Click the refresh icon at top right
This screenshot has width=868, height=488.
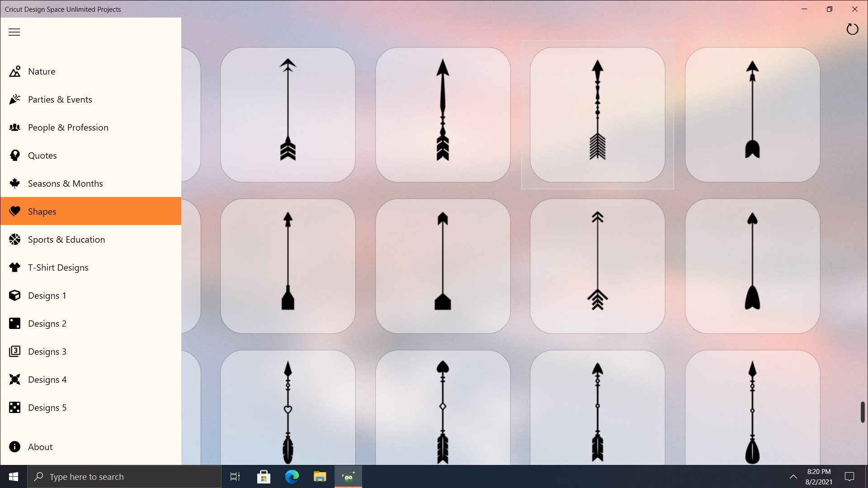click(x=852, y=29)
